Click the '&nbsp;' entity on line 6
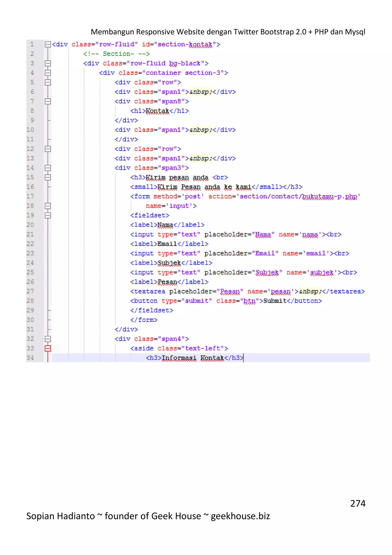Viewport: 392px width, 555px height. [201, 92]
